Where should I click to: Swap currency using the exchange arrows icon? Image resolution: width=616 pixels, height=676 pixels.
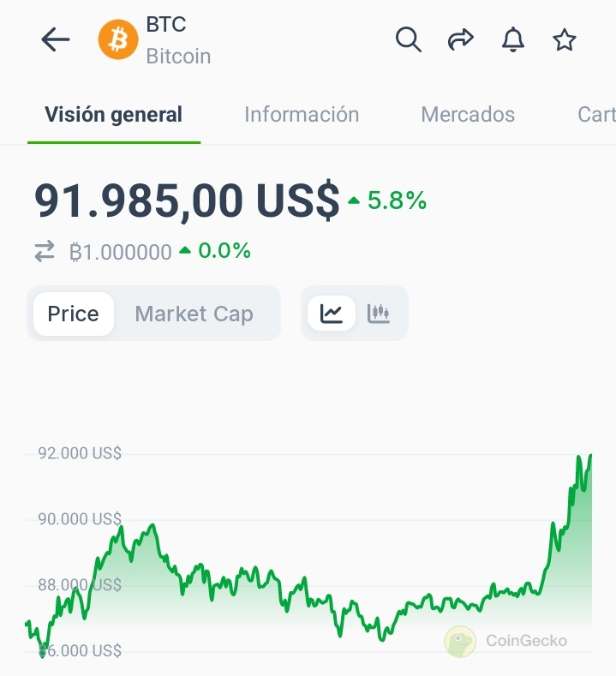coord(45,251)
